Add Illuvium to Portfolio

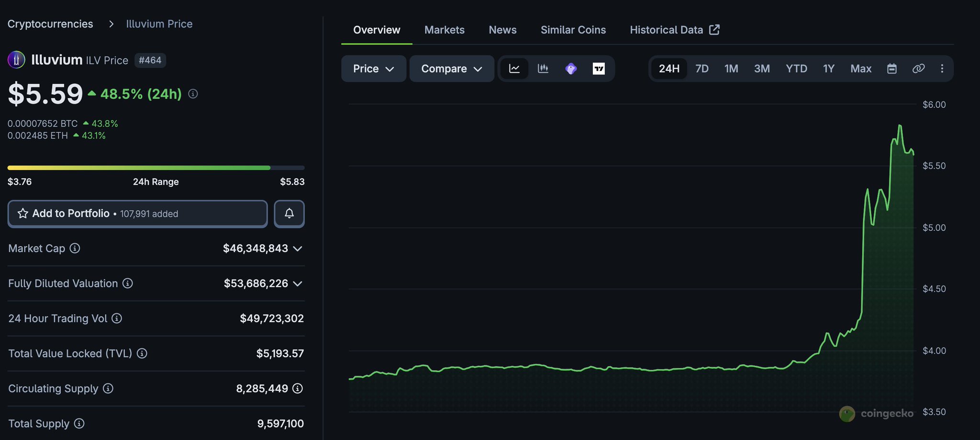pyautogui.click(x=137, y=214)
